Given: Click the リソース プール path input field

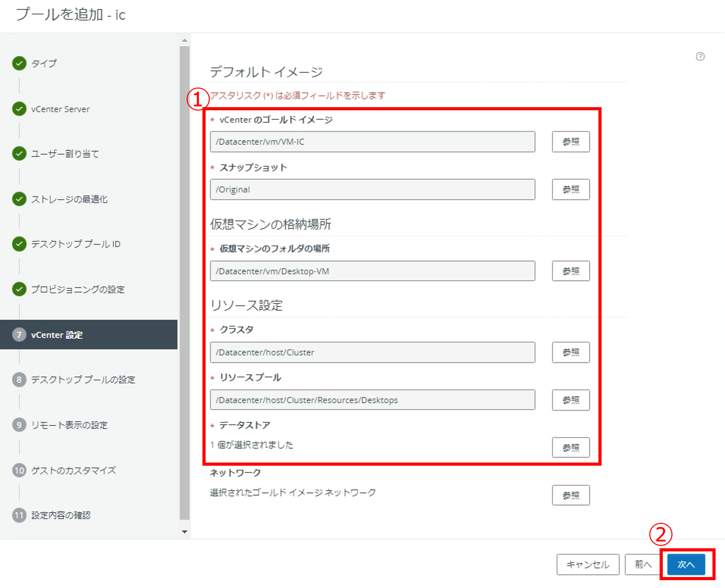Looking at the screenshot, I should pos(372,400).
